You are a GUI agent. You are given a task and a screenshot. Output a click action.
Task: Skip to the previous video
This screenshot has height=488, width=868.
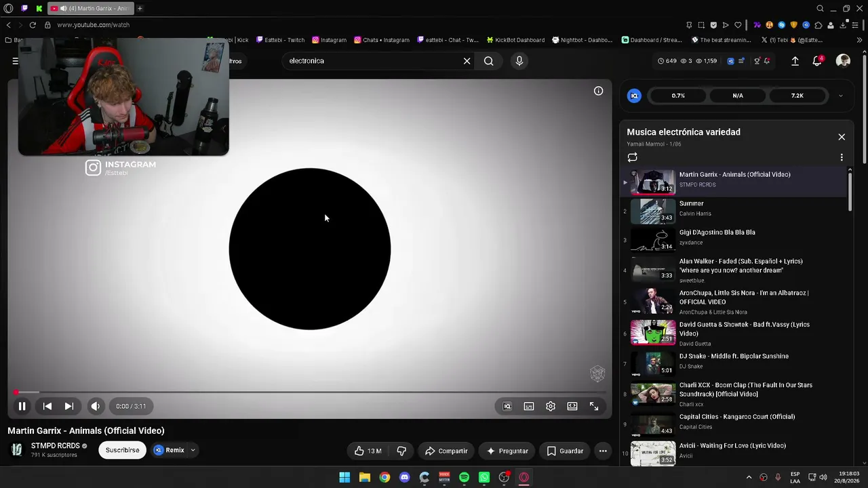[47, 406]
